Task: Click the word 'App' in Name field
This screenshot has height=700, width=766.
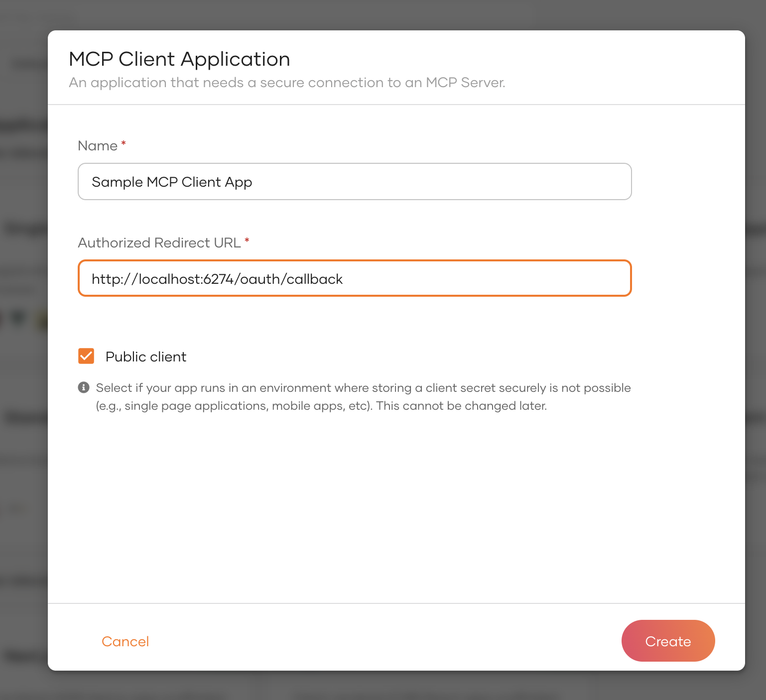Action: point(239,183)
